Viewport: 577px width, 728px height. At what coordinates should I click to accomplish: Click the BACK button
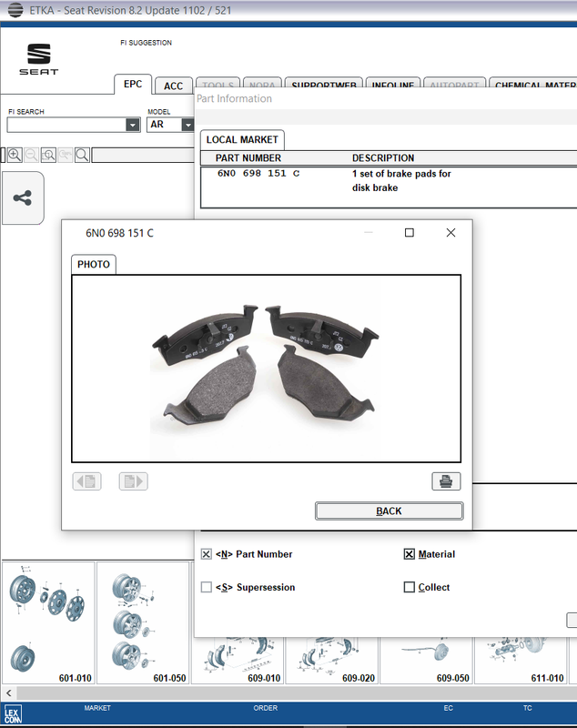pos(389,511)
